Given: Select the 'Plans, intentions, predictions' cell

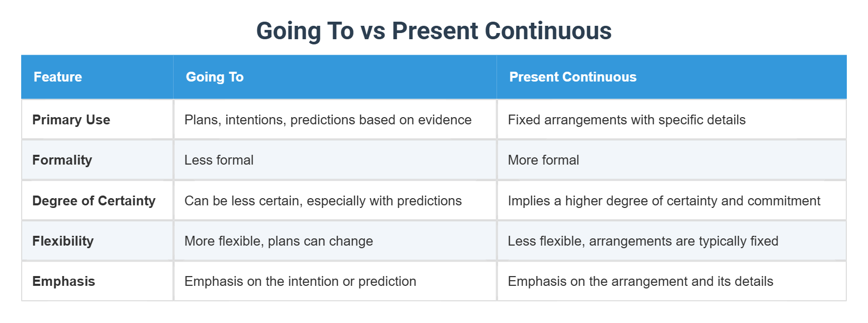Looking at the screenshot, I should [x=328, y=120].
